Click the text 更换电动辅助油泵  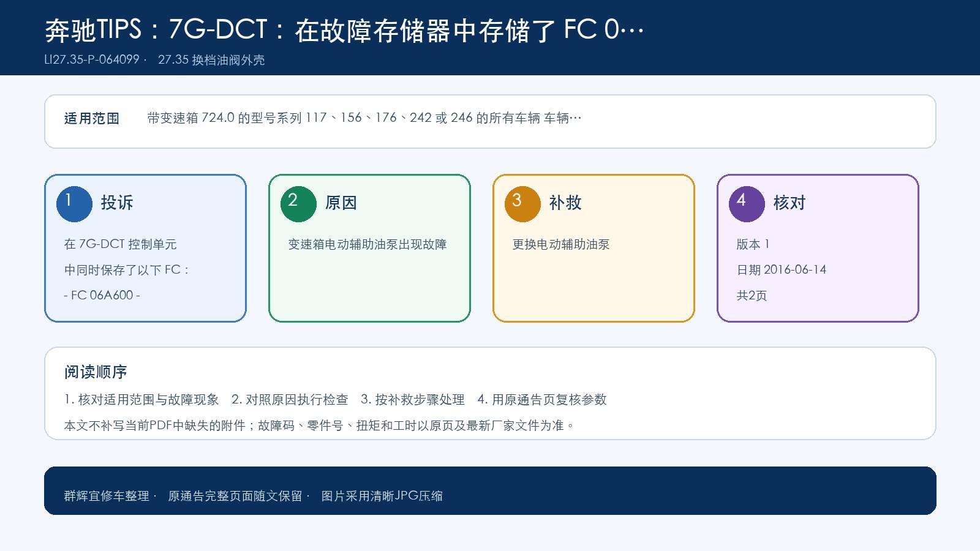tap(561, 244)
